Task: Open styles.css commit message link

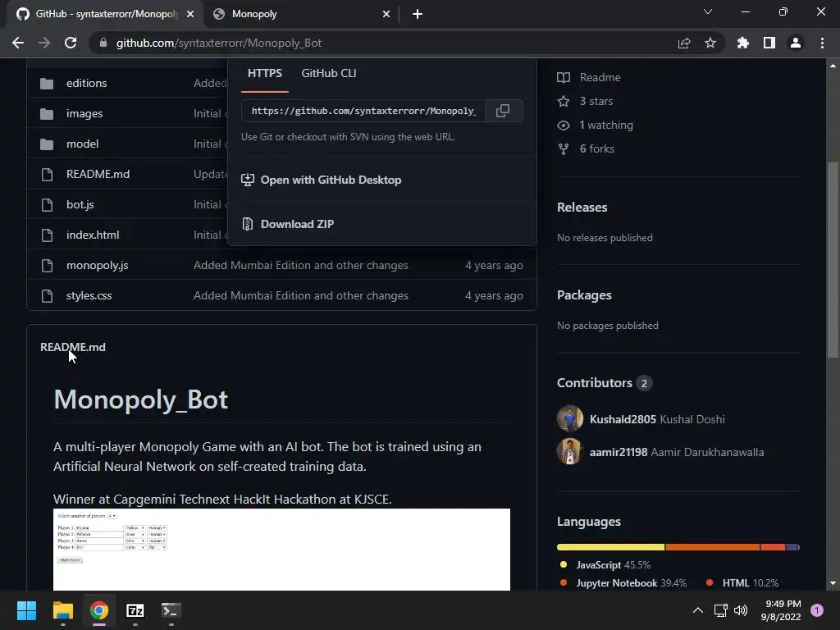Action: point(300,295)
